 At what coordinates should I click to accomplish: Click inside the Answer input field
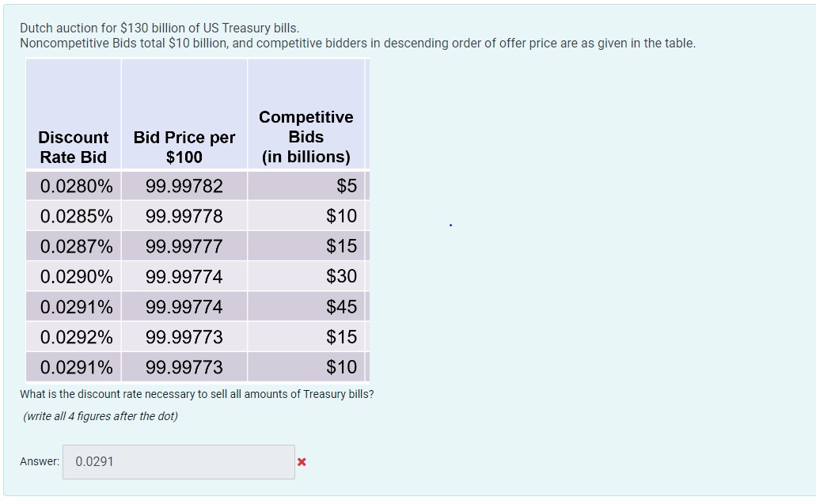tap(178, 461)
